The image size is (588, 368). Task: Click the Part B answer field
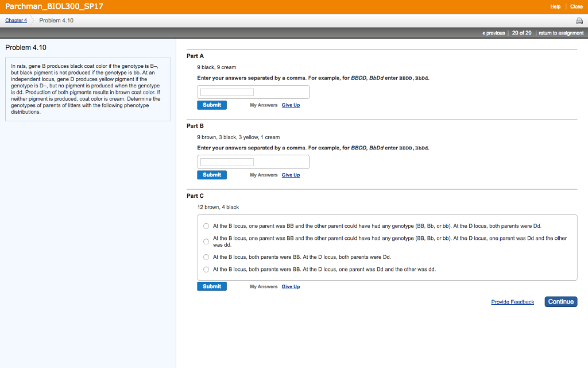coord(227,162)
